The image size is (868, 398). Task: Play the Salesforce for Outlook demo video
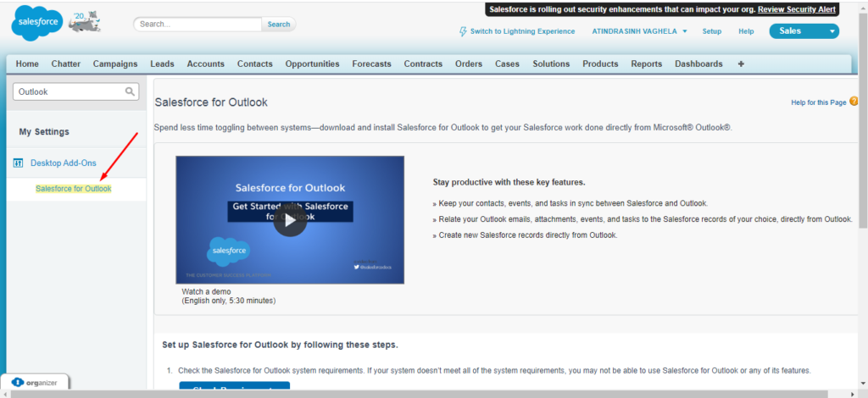290,220
